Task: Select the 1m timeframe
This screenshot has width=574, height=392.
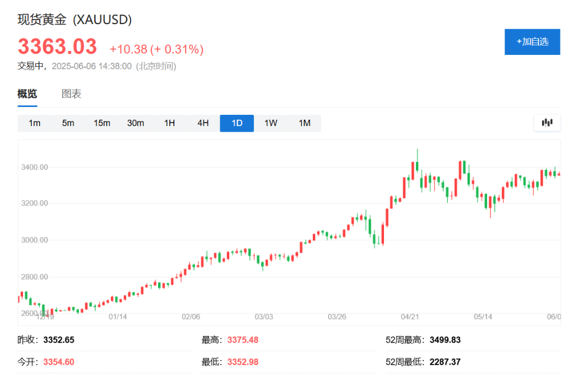Action: click(x=34, y=123)
